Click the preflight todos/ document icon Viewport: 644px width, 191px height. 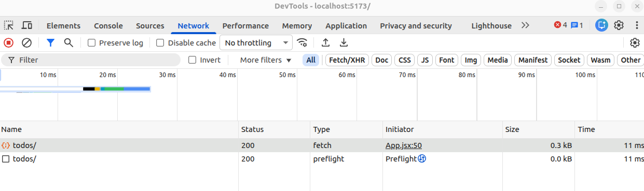[6, 159]
